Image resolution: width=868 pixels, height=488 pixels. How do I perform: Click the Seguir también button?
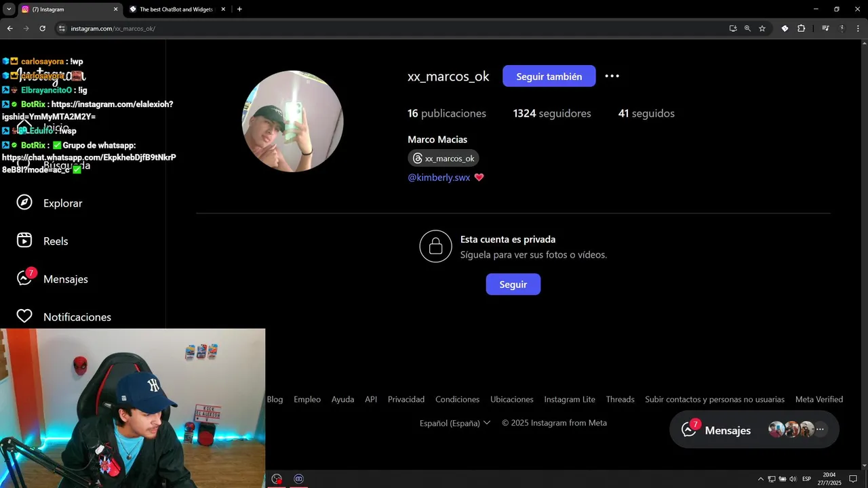(x=549, y=76)
